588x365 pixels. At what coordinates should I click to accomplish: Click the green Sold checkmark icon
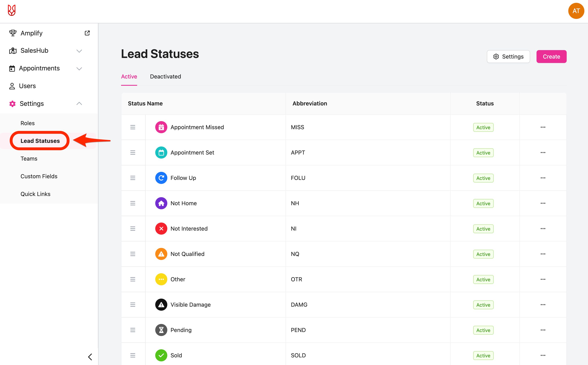click(x=161, y=355)
